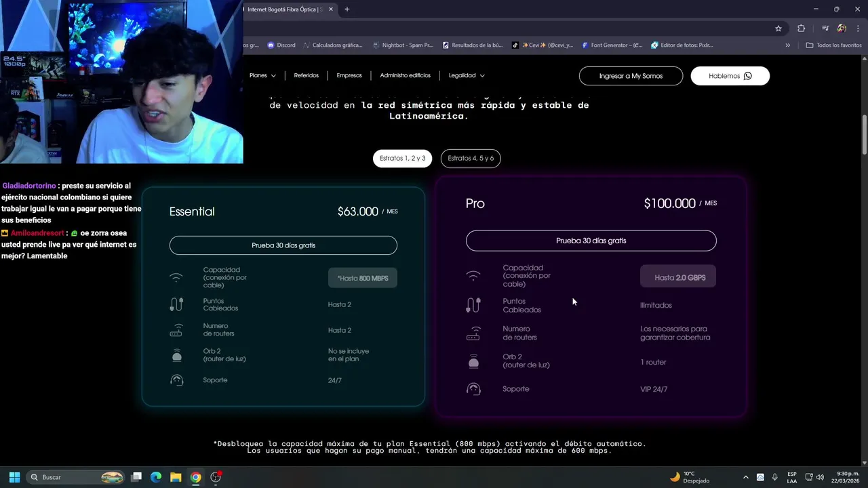Open the Editor de fotos Pixlr bookmark
This screenshot has height=488, width=868.
click(x=682, y=45)
